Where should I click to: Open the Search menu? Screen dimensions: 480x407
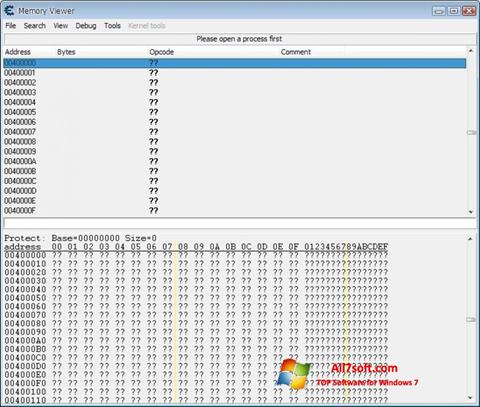tap(35, 26)
